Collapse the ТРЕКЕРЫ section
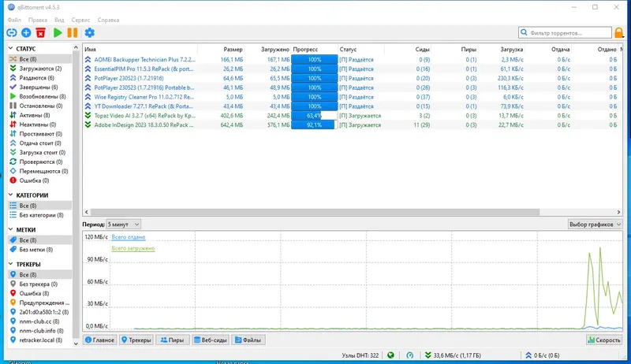 (x=11, y=264)
